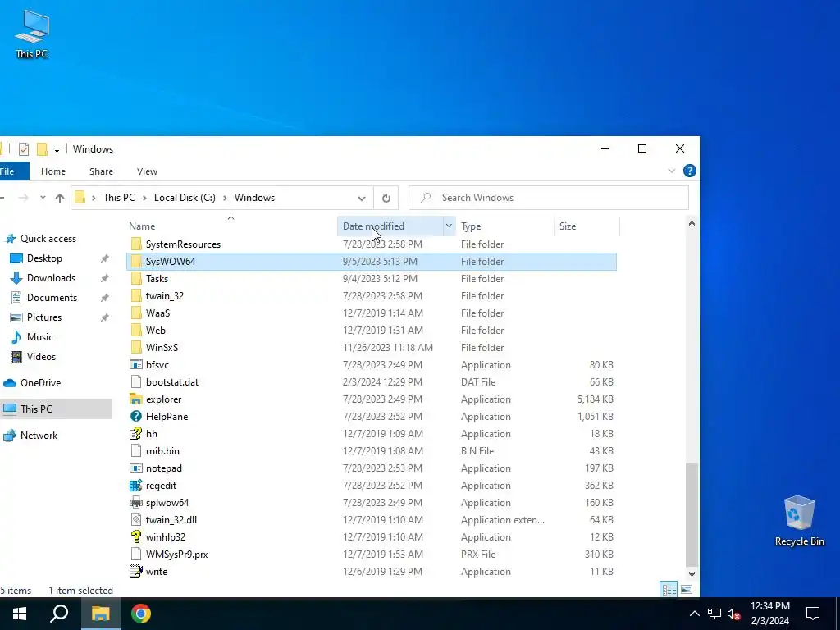Select the notepad application icon
The height and width of the screenshot is (630, 840).
pos(136,468)
